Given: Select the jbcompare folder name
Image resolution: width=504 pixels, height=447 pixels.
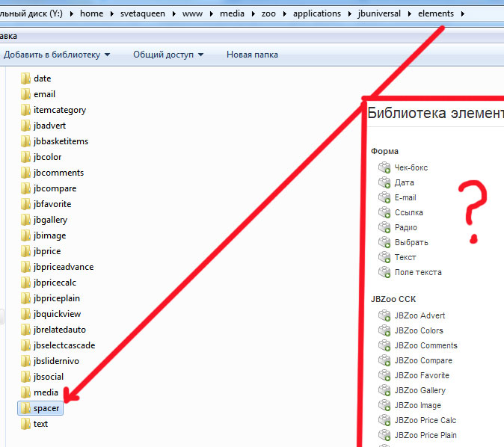Looking at the screenshot, I should click(55, 188).
